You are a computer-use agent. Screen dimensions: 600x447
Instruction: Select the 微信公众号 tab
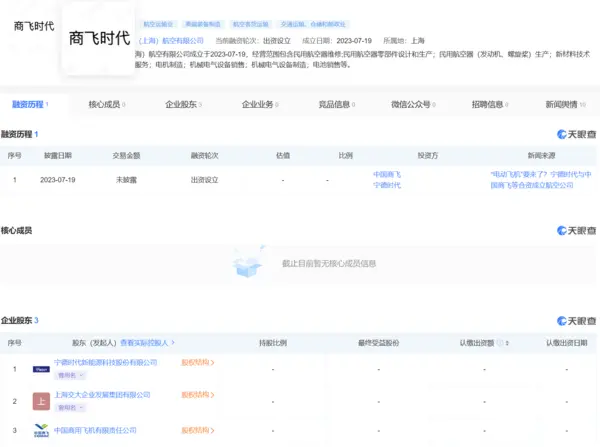(411, 104)
